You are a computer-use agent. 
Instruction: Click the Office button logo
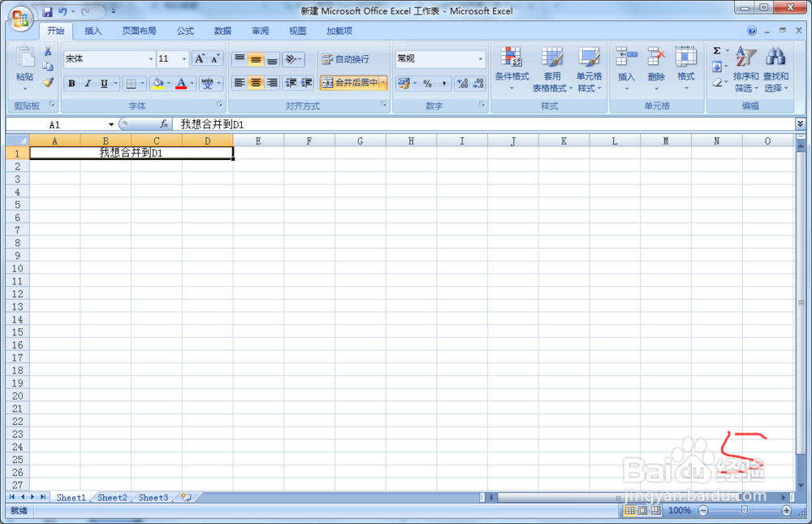(20, 19)
